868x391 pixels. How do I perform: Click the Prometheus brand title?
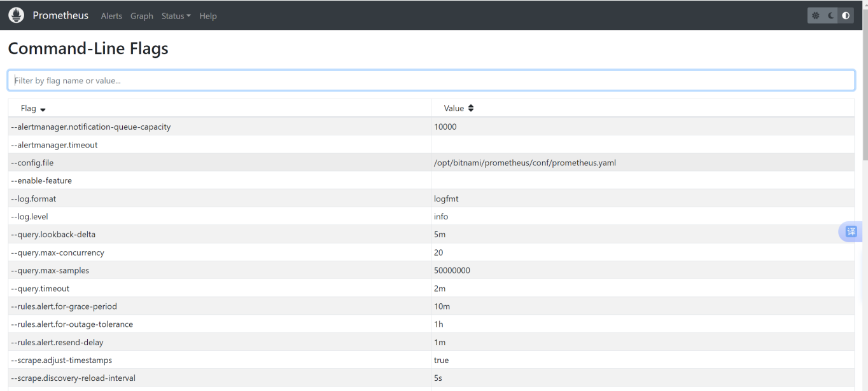coord(60,15)
